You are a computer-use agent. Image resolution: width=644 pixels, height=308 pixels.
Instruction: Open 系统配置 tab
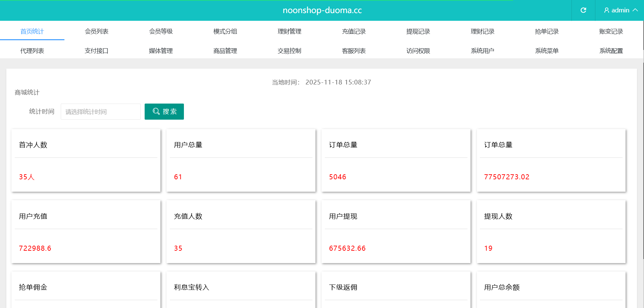point(611,51)
